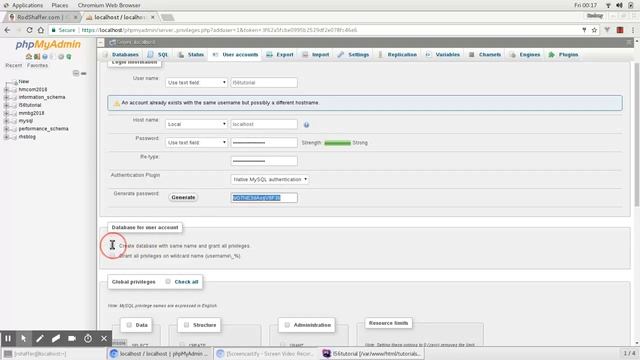
Task: Open the Plugins tab
Action: [x=564, y=55]
